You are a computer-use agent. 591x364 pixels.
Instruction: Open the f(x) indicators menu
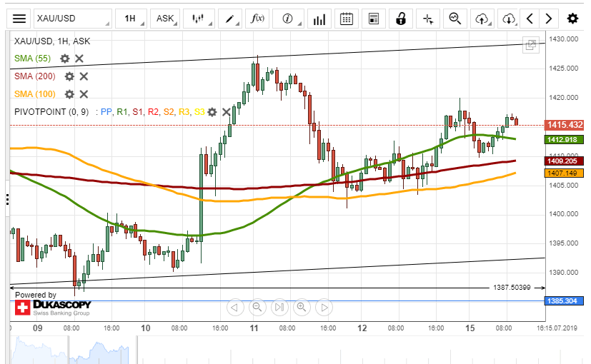(x=257, y=19)
